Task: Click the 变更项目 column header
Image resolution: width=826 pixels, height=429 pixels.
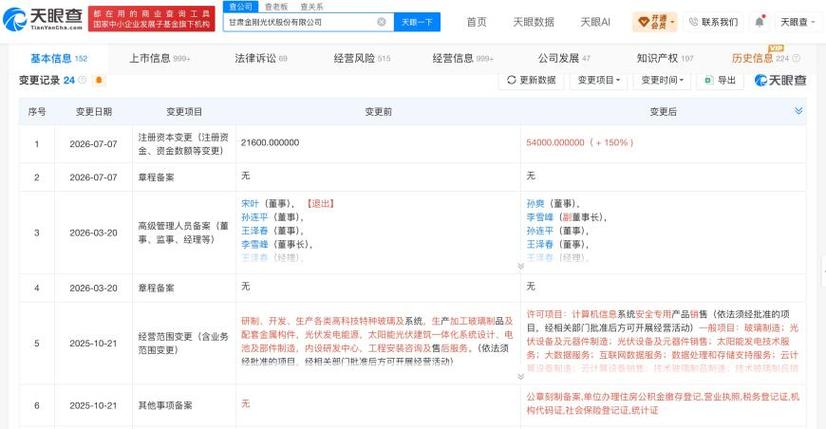Action: click(184, 112)
